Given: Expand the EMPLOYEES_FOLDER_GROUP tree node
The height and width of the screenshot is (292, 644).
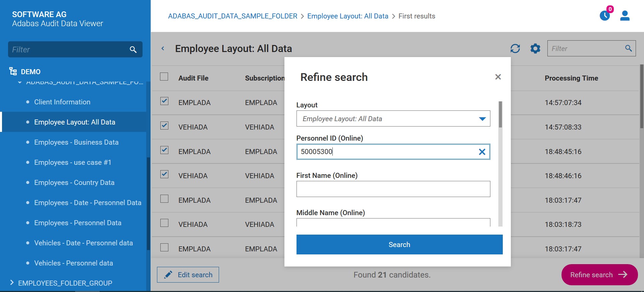Looking at the screenshot, I should coord(12,282).
